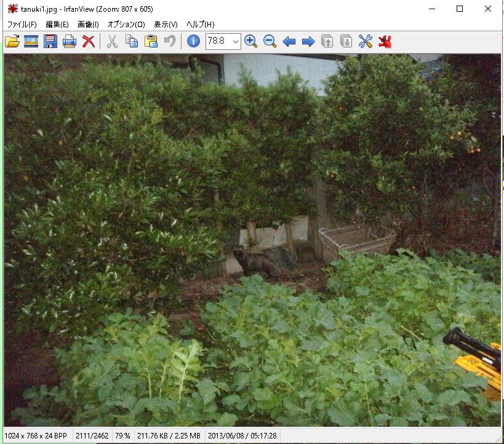Open the ヘルプ(H) menu
The width and height of the screenshot is (504, 444).
(200, 25)
